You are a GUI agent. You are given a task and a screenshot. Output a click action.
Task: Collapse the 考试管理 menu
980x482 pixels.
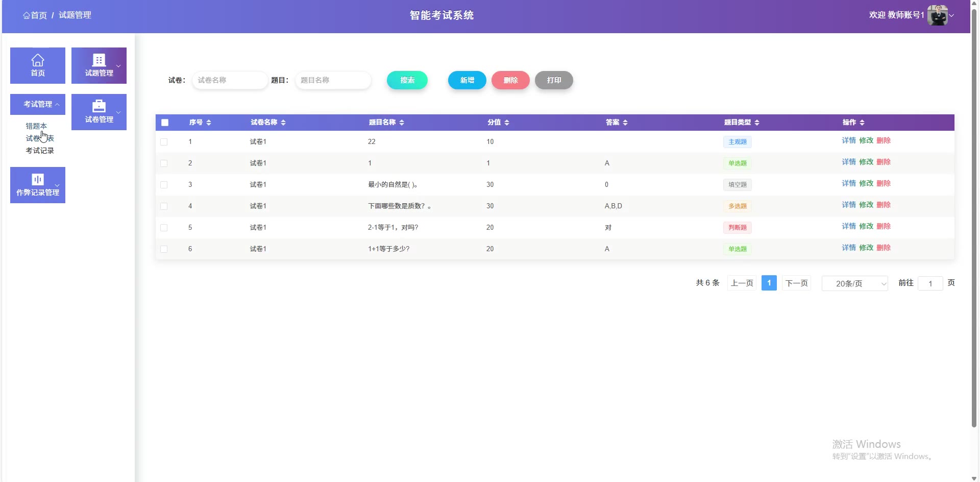coord(38,104)
